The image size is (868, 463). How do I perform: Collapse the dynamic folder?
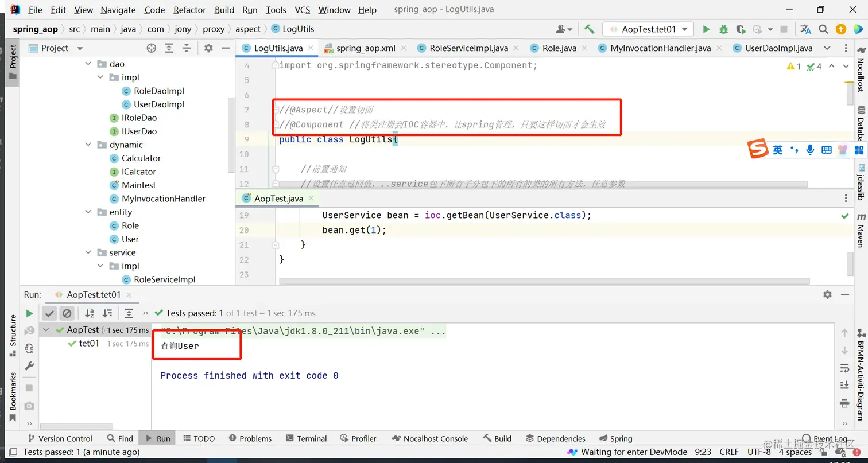click(x=88, y=145)
